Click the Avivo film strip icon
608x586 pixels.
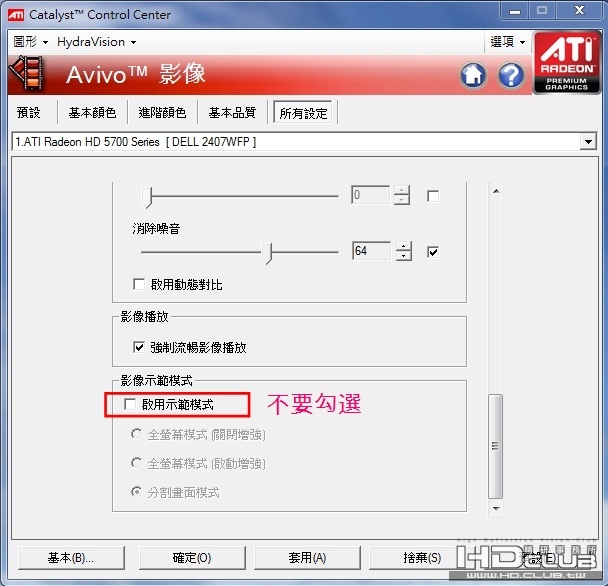pyautogui.click(x=26, y=73)
